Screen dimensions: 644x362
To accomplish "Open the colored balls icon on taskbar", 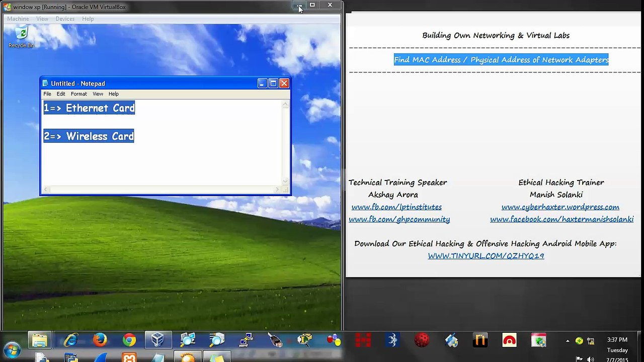I will point(334,340).
